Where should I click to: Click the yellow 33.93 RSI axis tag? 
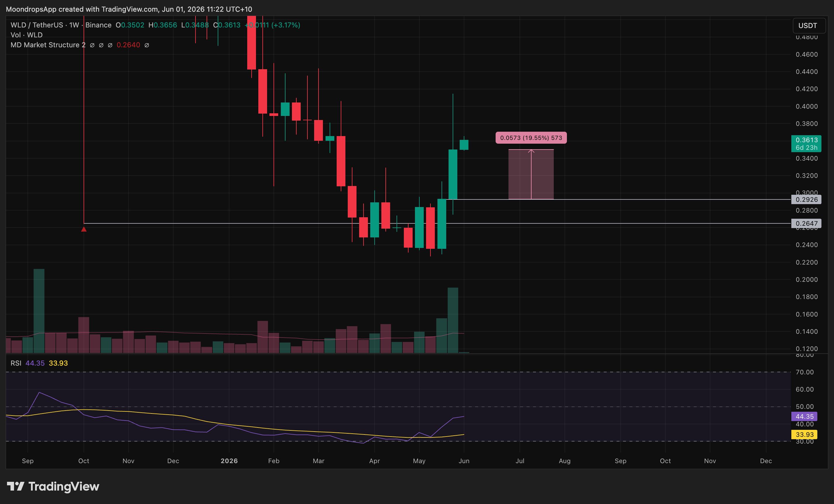(804, 435)
